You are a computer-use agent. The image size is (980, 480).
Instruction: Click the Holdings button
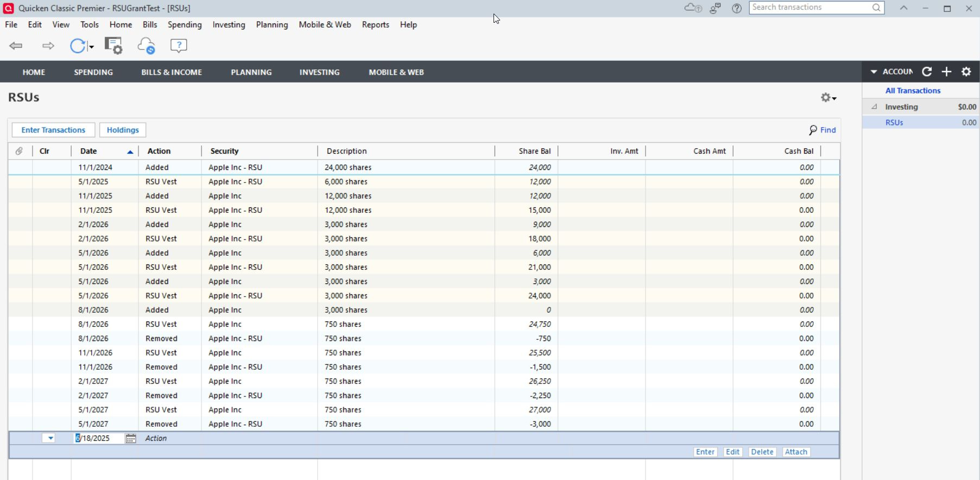pos(123,130)
